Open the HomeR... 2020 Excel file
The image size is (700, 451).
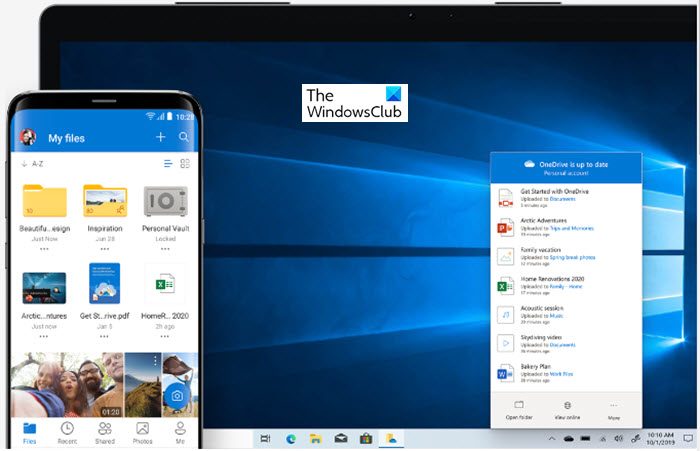[165, 284]
